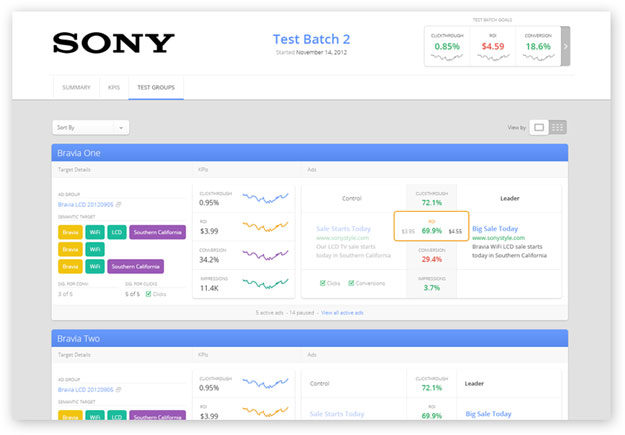Screen dimensions: 625x435
Task: Open the Sort By dropdown
Action: pyautogui.click(x=90, y=128)
